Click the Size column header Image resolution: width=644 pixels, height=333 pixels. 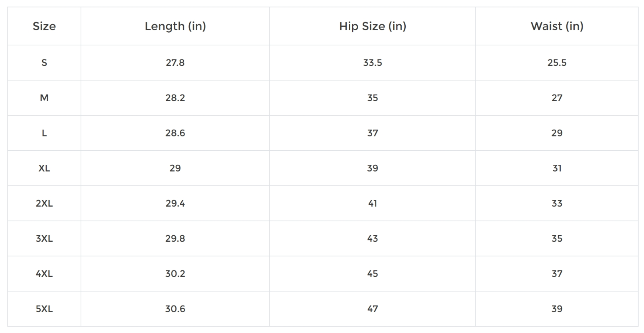[44, 26]
